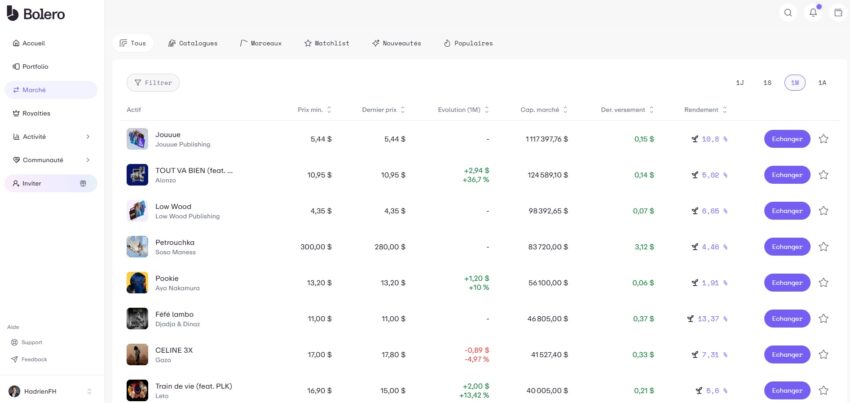Star Petrouchka for watchlist
Image resolution: width=850 pixels, height=403 pixels.
point(823,246)
